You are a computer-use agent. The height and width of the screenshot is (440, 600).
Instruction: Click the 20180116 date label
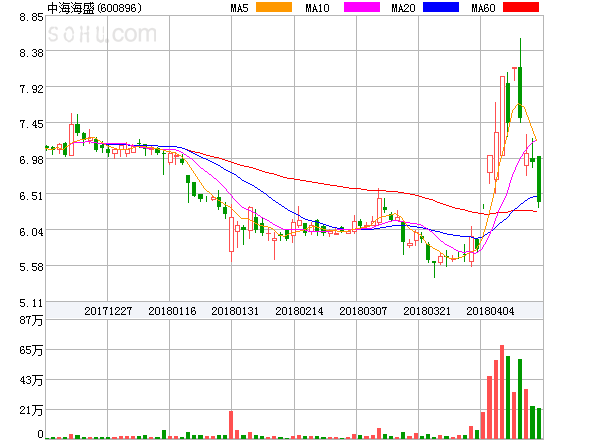point(172,311)
